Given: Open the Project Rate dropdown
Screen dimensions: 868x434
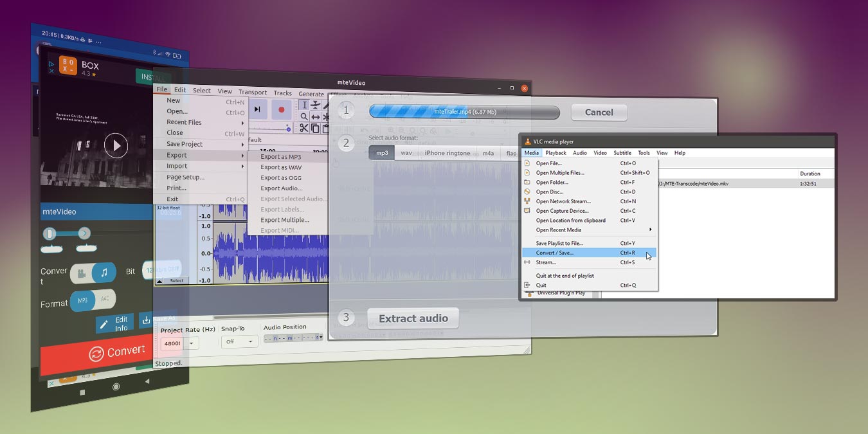Looking at the screenshot, I should [x=191, y=343].
